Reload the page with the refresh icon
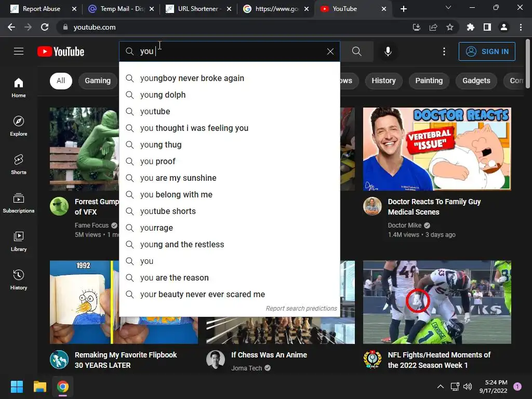Image resolution: width=532 pixels, height=399 pixels. [45, 27]
